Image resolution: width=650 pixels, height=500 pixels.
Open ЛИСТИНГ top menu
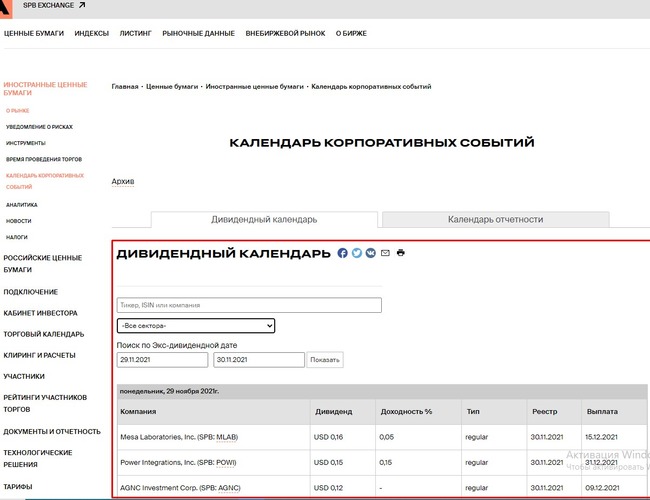point(136,34)
